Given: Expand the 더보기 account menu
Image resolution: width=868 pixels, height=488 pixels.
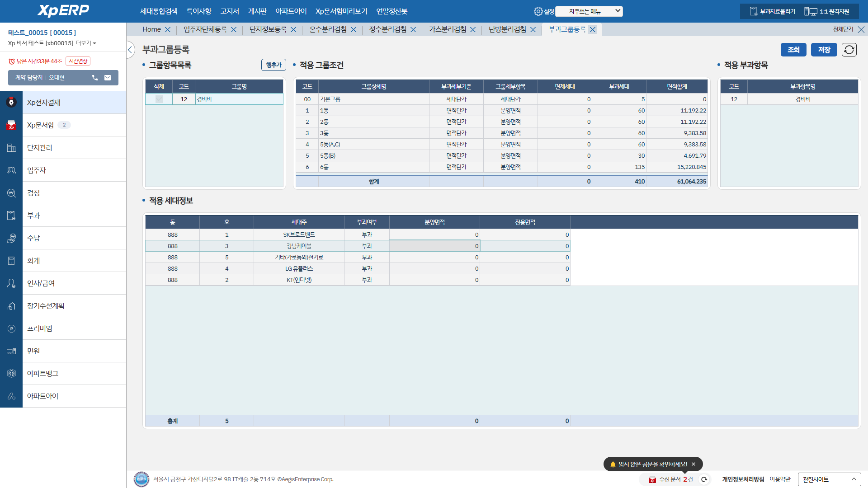Looking at the screenshot, I should click(x=86, y=43).
